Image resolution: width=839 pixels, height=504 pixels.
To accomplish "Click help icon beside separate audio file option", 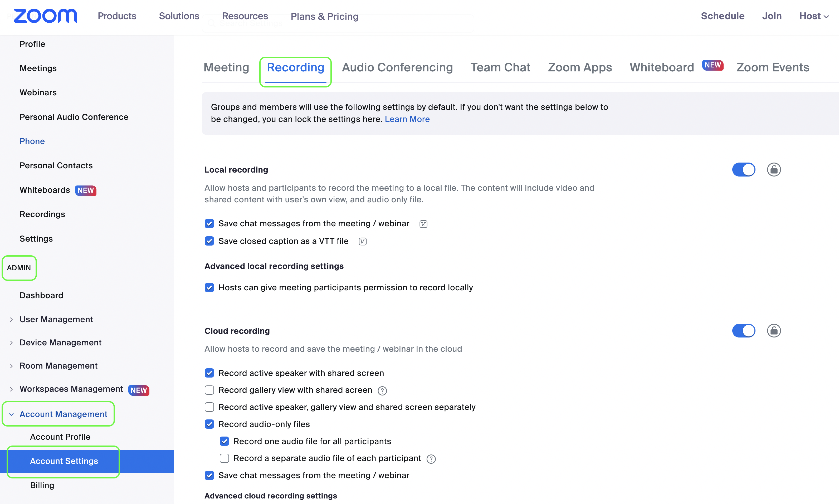I will (431, 459).
